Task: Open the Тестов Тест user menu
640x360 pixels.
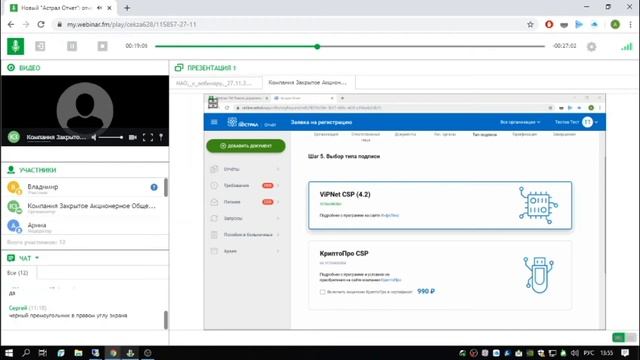Action: tap(576, 122)
